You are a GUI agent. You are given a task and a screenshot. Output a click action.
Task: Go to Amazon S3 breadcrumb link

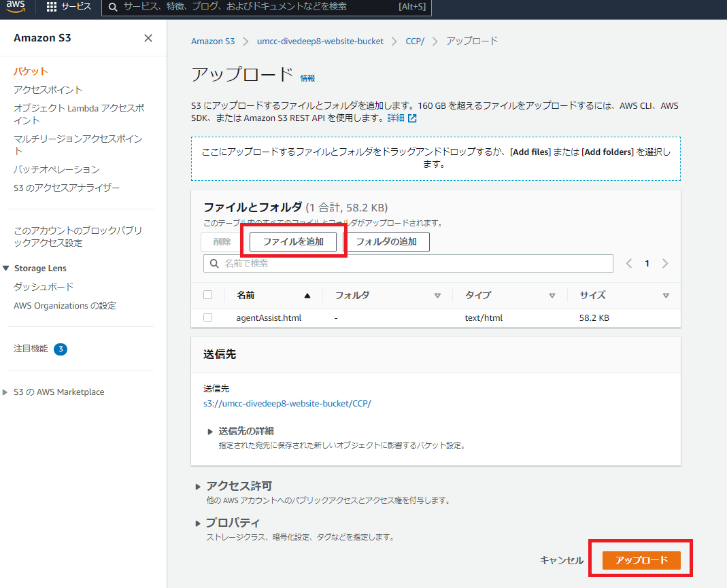pos(213,41)
